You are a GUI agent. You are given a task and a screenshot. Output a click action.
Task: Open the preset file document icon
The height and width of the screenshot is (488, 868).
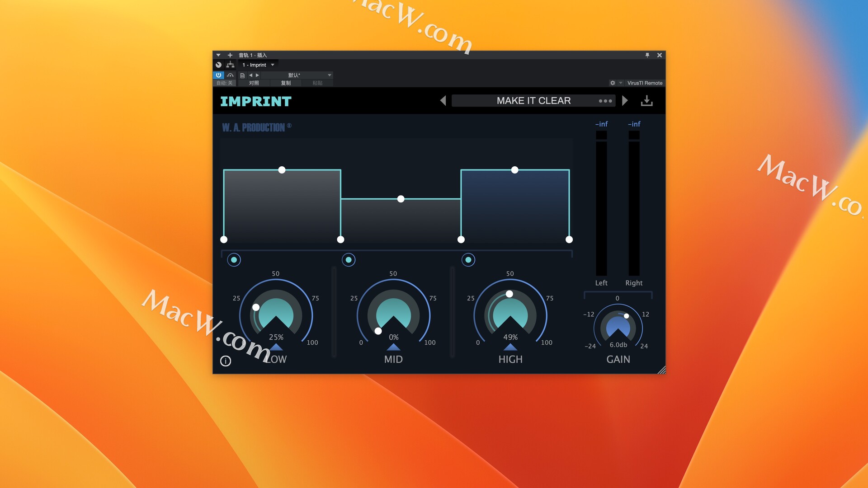(242, 75)
